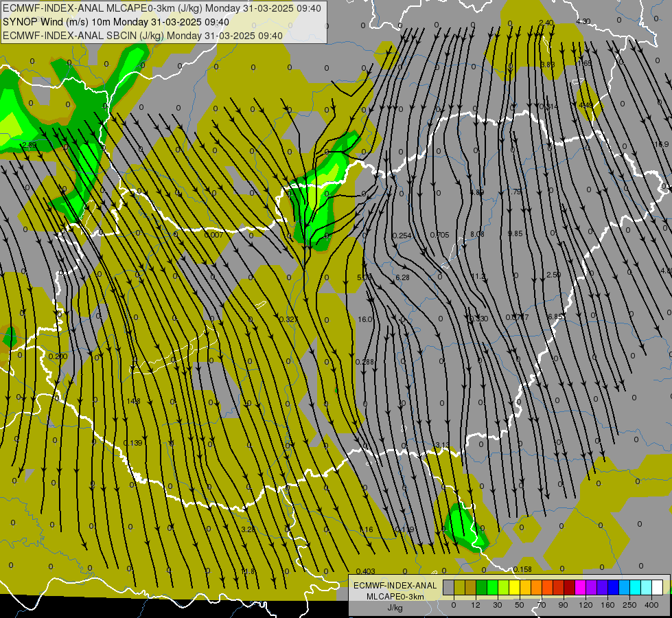Click the SBCIN title line at top
The image size is (672, 618).
tap(143, 36)
